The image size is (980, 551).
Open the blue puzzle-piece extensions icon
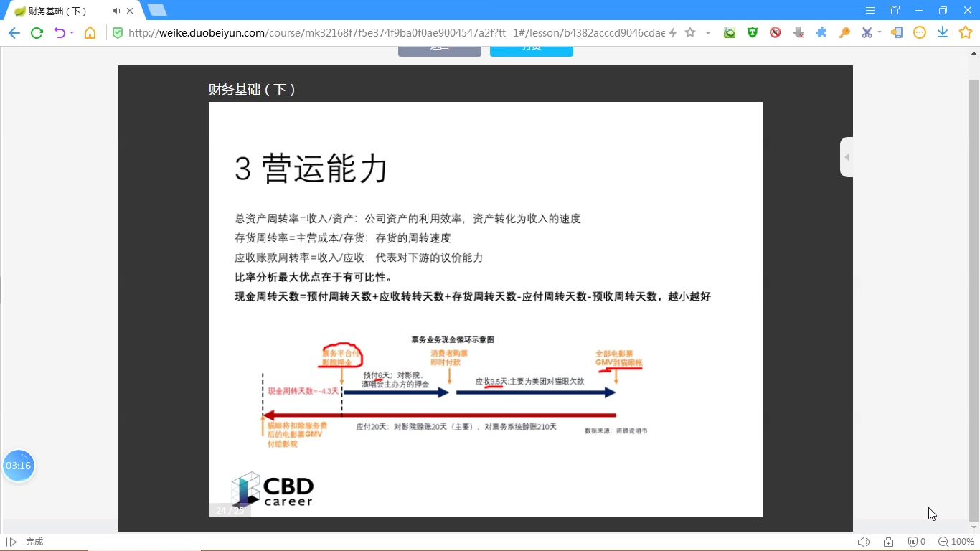(821, 32)
